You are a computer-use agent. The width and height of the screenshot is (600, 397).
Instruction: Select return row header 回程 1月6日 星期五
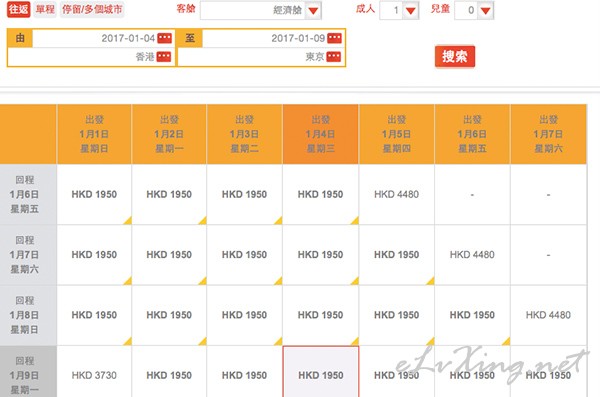pos(28,194)
